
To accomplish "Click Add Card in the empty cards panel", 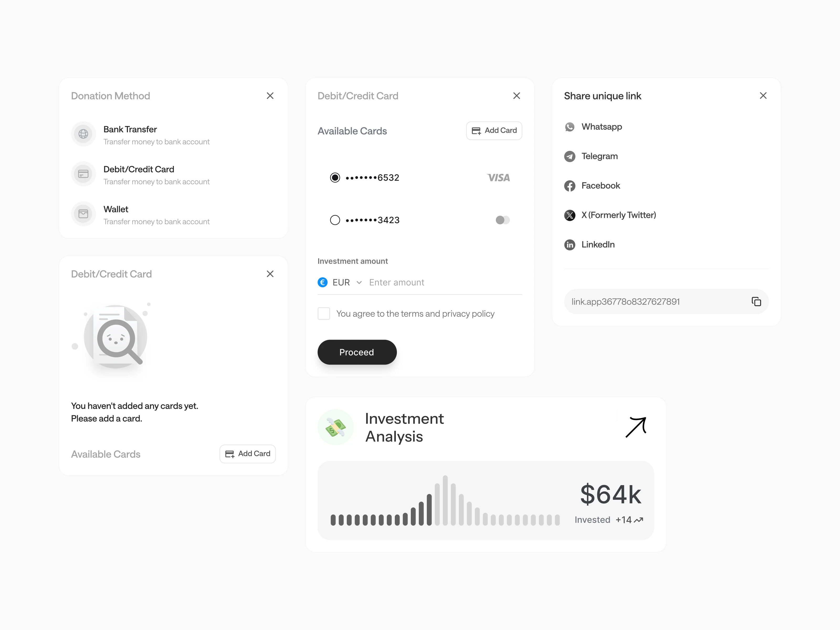I will coord(248,454).
